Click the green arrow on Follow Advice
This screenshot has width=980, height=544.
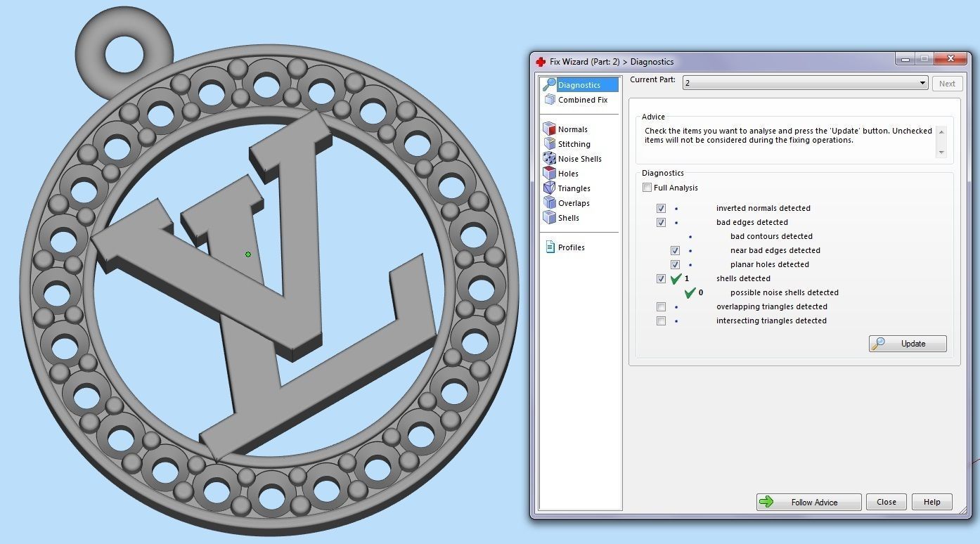point(767,502)
